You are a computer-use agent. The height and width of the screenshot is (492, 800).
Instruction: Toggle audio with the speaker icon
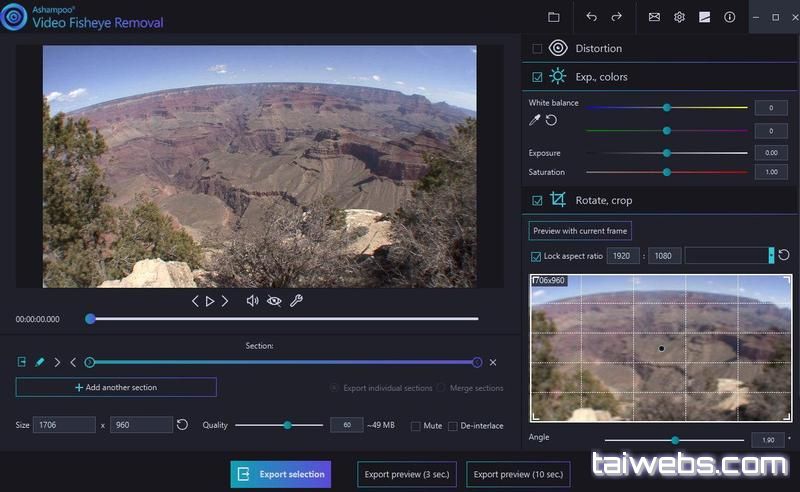252,301
